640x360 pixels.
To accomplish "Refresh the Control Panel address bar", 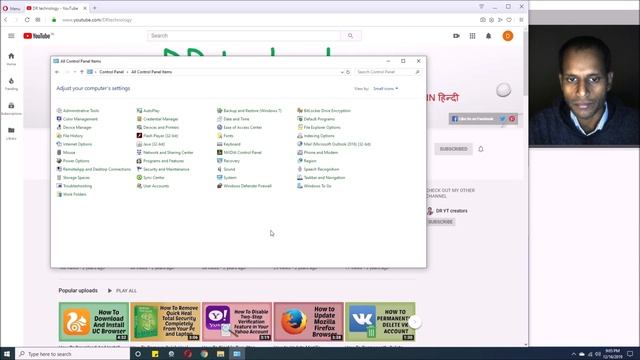I will point(348,72).
